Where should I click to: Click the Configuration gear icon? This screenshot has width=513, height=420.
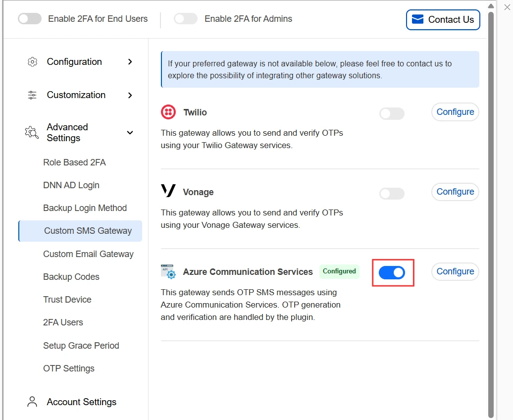click(32, 62)
